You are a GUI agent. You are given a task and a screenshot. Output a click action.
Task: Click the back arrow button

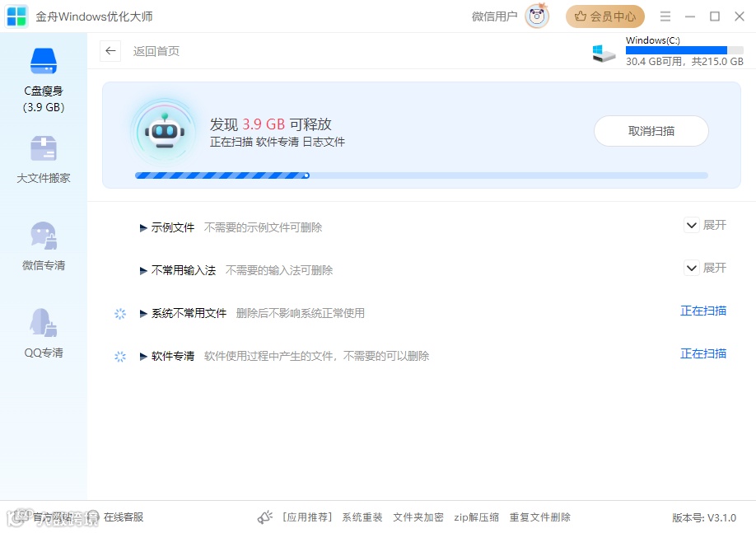click(110, 50)
